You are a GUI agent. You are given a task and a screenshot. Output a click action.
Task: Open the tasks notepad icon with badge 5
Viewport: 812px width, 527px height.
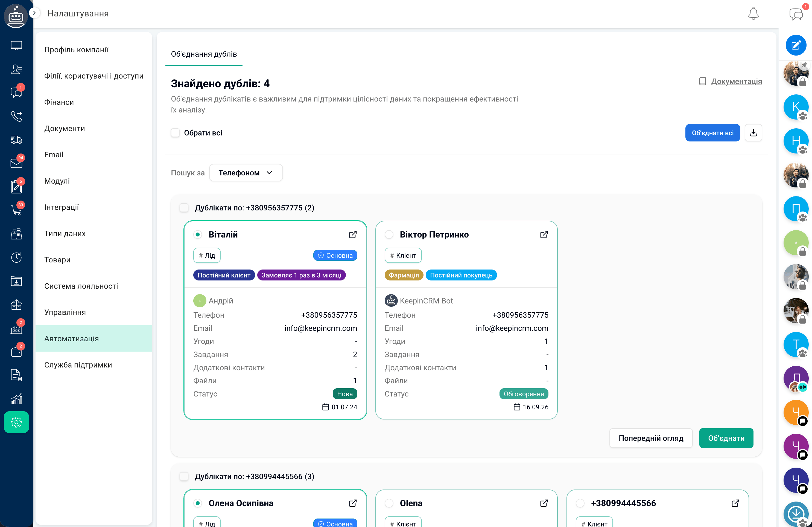click(16, 187)
